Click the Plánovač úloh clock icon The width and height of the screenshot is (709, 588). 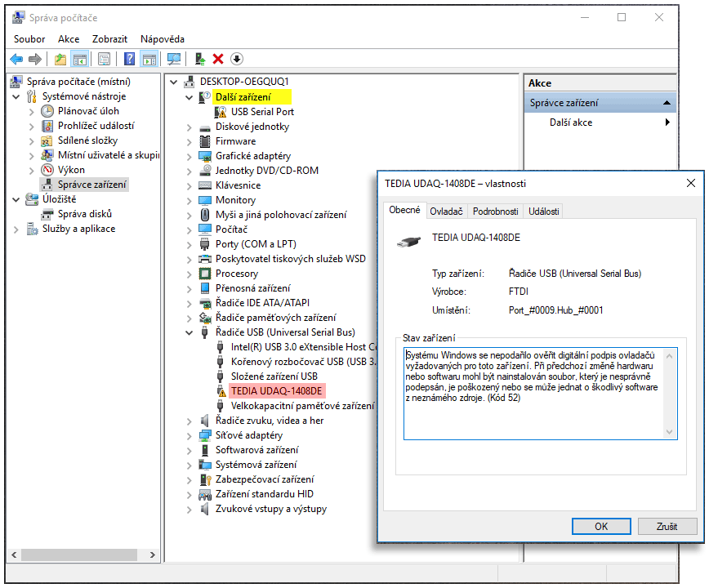(x=47, y=111)
